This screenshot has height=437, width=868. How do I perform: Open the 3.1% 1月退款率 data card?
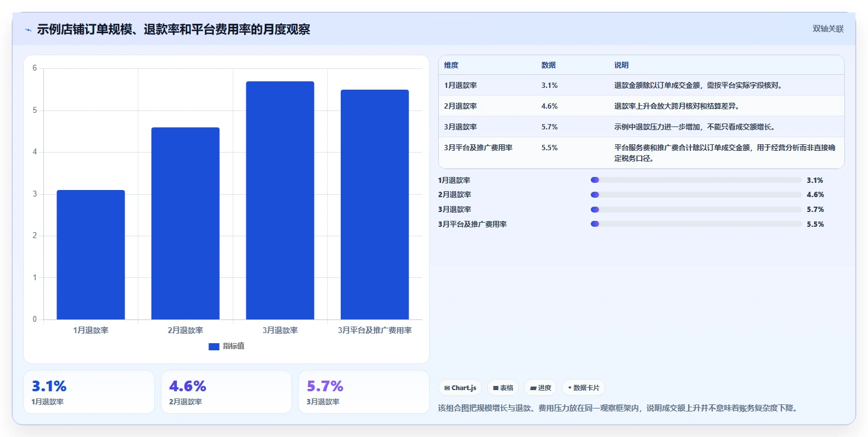pyautogui.click(x=89, y=392)
